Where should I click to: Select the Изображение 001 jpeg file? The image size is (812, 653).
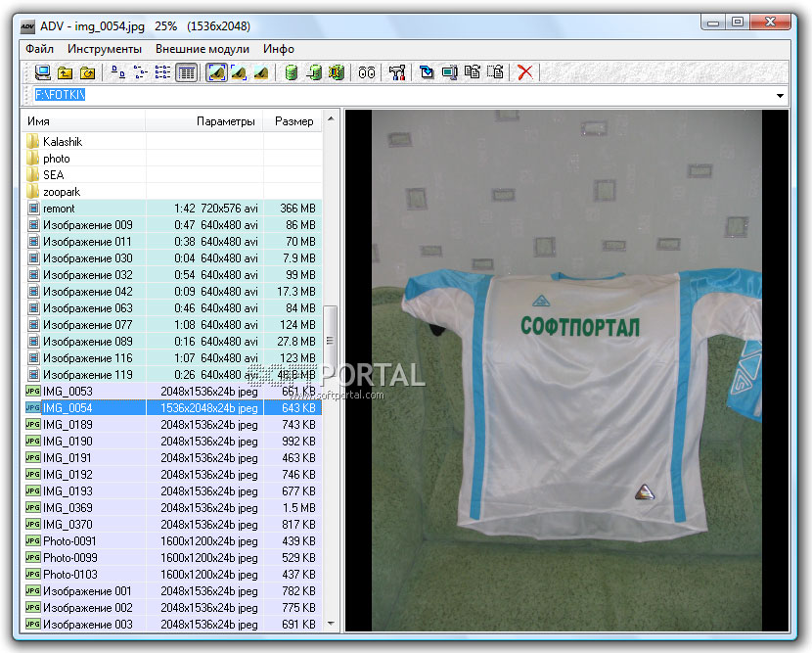(172, 590)
